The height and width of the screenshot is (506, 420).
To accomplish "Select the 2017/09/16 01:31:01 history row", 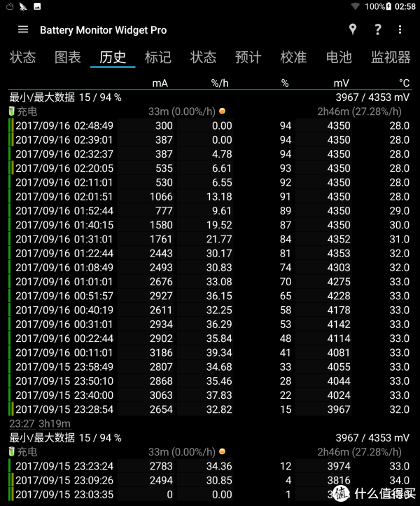I will click(x=209, y=239).
